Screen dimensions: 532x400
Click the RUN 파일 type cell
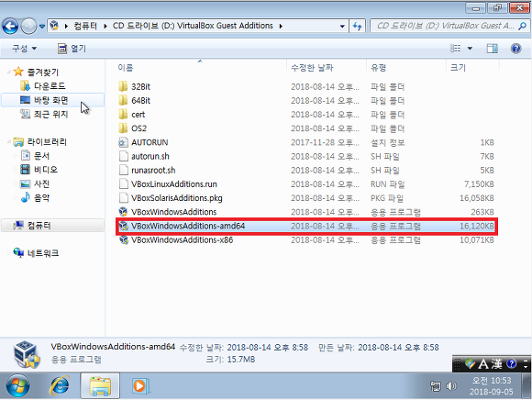[387, 184]
